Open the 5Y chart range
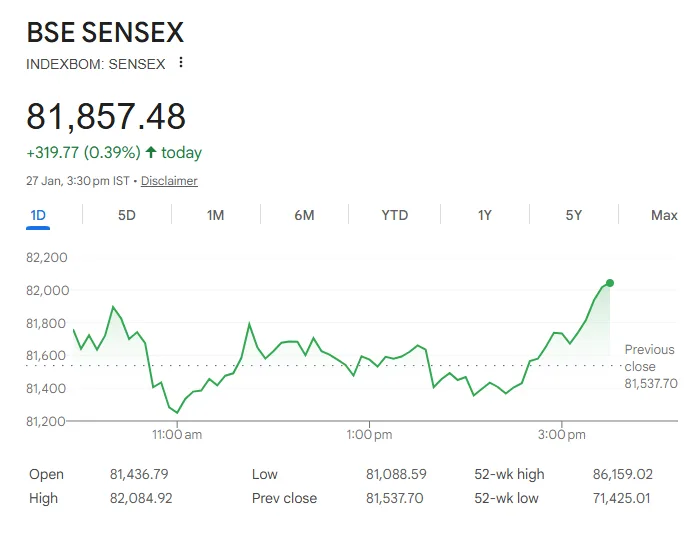The width and height of the screenshot is (687, 540). tap(573, 215)
